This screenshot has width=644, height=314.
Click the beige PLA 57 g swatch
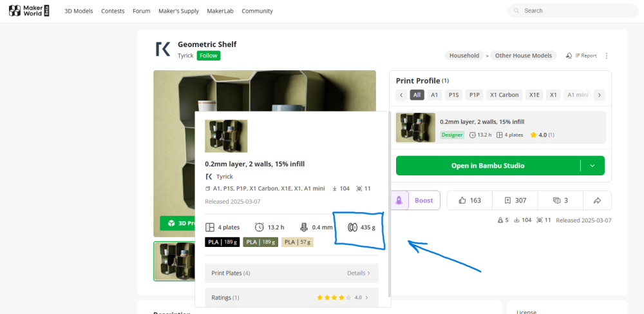pos(298,242)
